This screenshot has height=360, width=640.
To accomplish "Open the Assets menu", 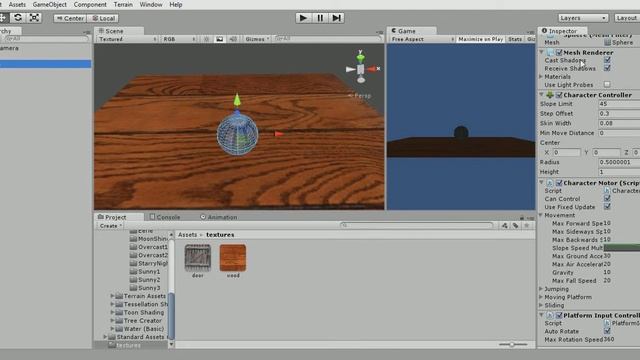I will point(17,4).
